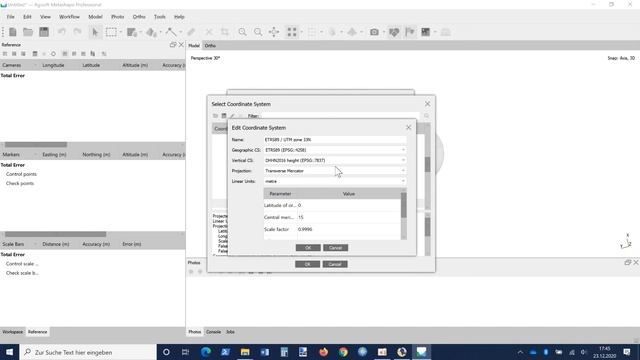Viewport: 640px width, 360px height.
Task: Click the Windows taskbar search box
Action: [x=88, y=352]
